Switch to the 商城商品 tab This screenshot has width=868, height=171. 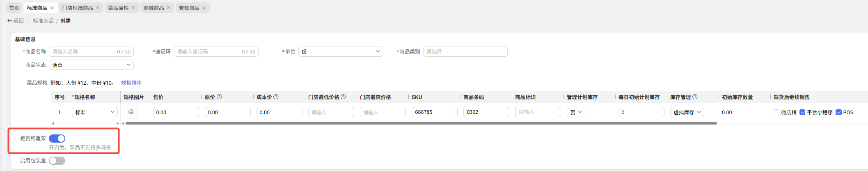tap(153, 8)
